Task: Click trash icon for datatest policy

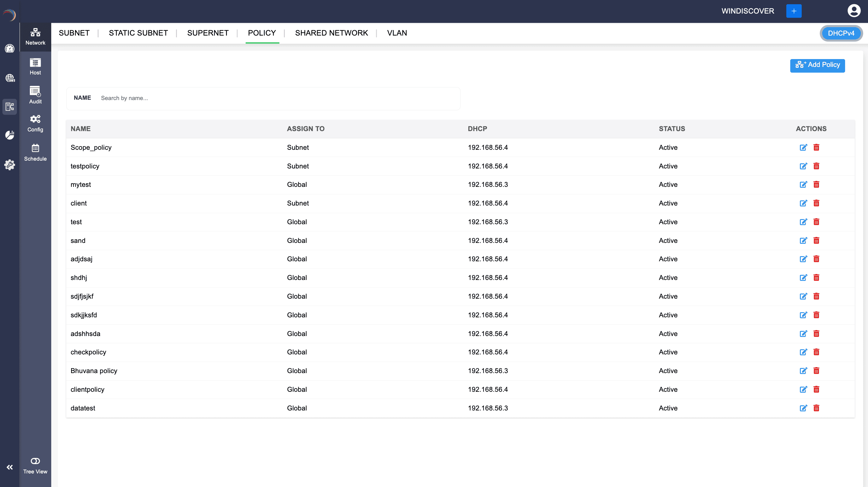Action: [816, 408]
